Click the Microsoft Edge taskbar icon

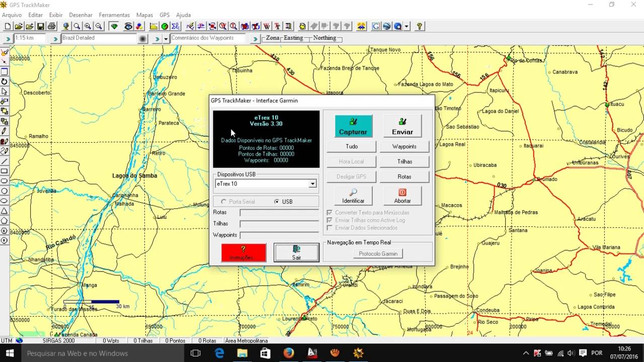tap(219, 353)
